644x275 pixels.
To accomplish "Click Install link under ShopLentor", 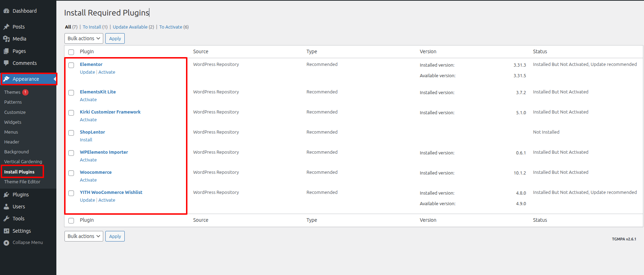I will coord(86,140).
